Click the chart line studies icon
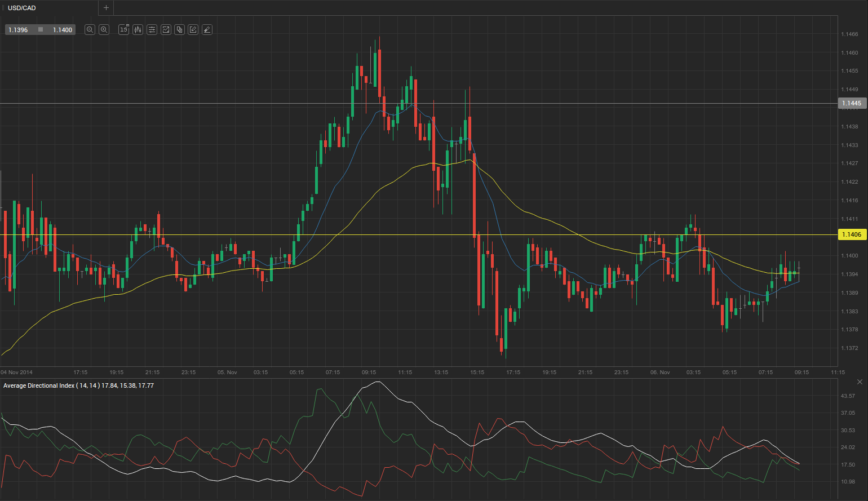The image size is (868, 501). click(166, 30)
